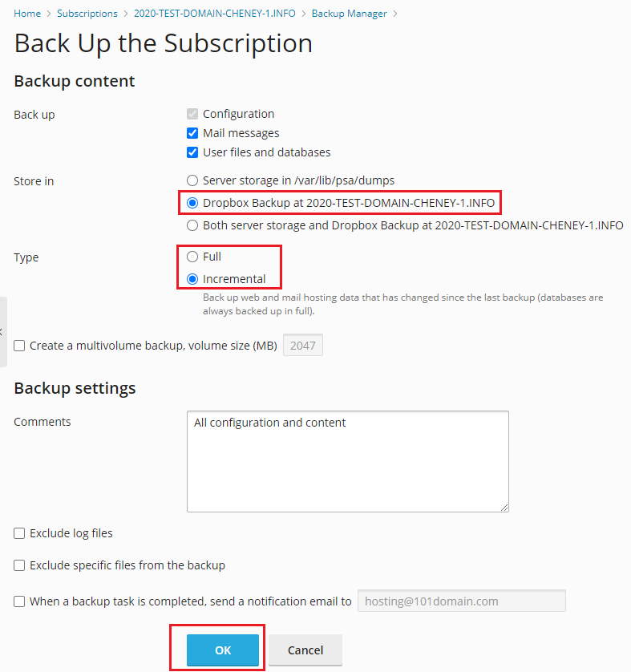Uncheck the Mail messages checkbox

(192, 133)
